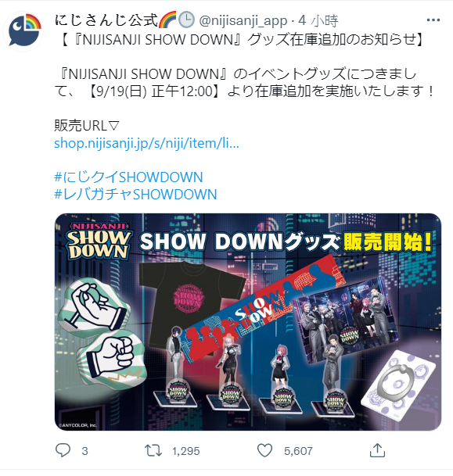Click the like count 5,607
This screenshot has height=476, width=453.
[298, 451]
